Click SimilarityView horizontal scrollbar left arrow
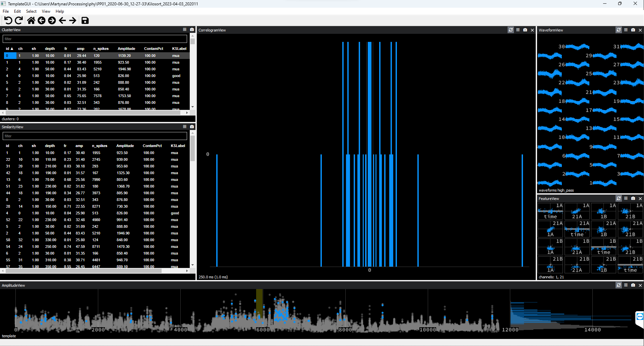Image resolution: width=644 pixels, height=346 pixels. [3, 271]
